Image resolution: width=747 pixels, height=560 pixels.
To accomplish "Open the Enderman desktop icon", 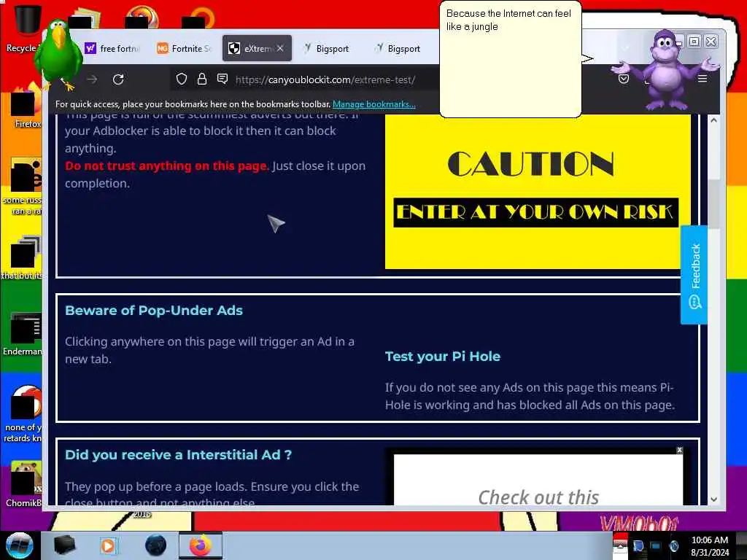I will click(x=24, y=333).
